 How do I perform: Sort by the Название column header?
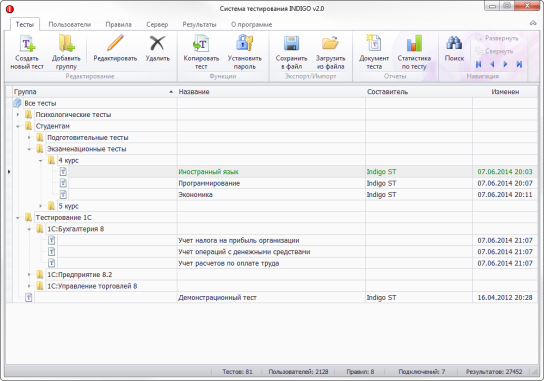click(x=271, y=92)
